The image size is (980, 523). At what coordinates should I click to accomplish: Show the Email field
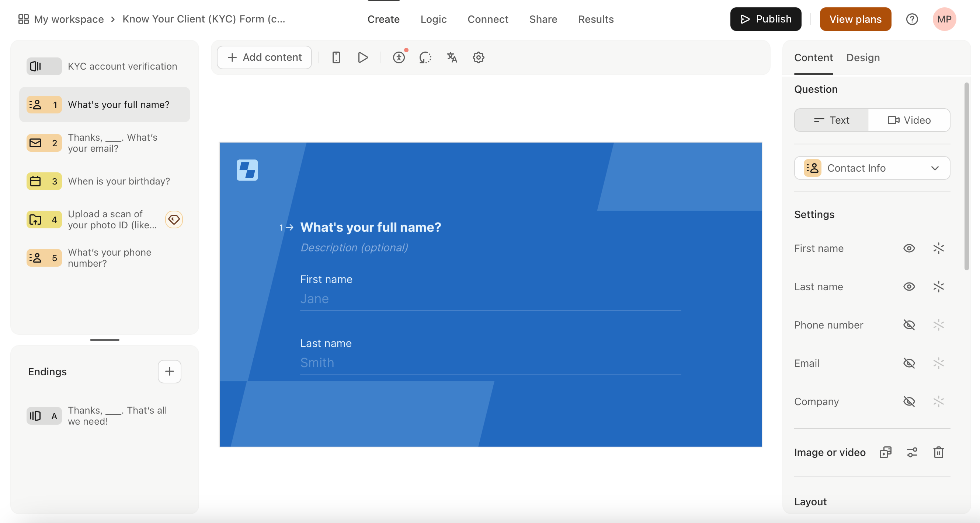point(909,364)
